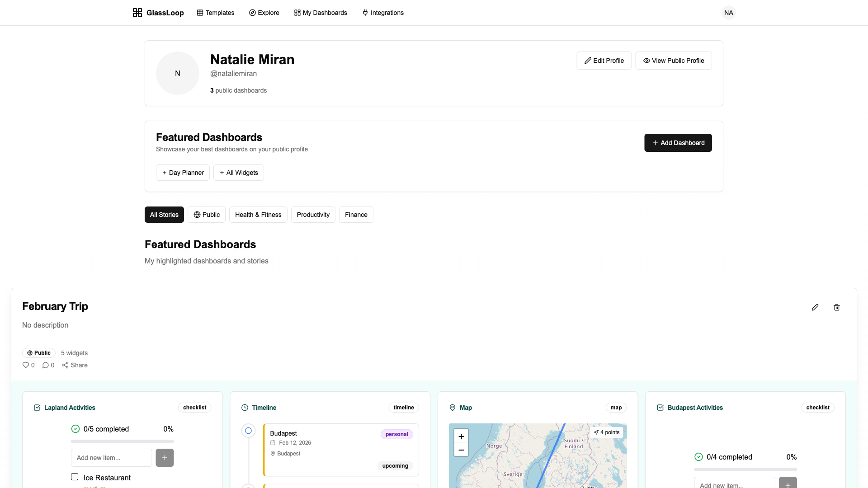Open the Budapest Activities widget title
The image size is (868, 488).
coord(695,408)
